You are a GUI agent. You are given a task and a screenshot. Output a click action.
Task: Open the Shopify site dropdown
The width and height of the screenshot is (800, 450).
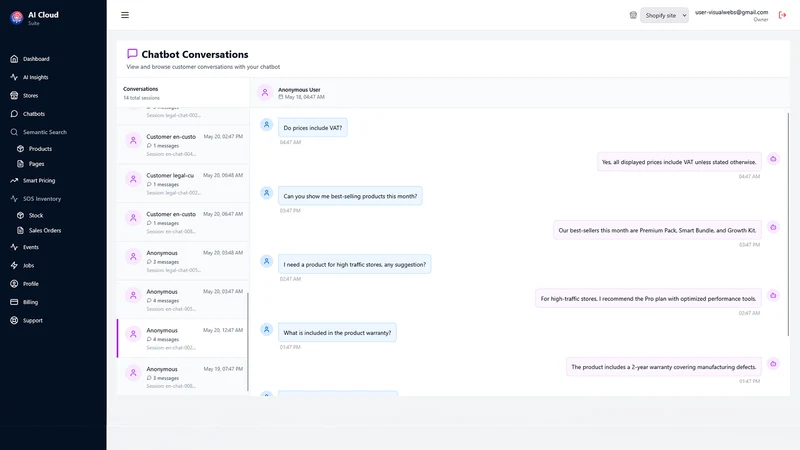pos(664,15)
